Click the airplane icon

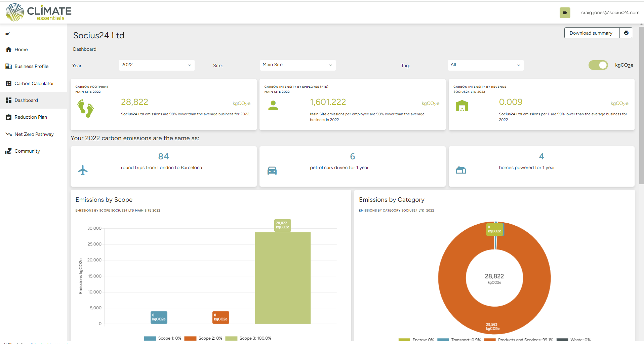(83, 170)
